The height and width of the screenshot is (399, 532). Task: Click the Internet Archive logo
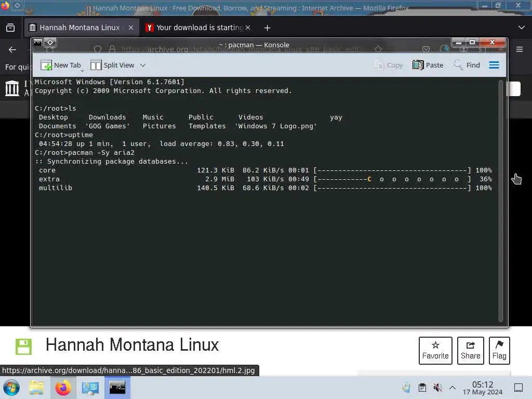12,88
